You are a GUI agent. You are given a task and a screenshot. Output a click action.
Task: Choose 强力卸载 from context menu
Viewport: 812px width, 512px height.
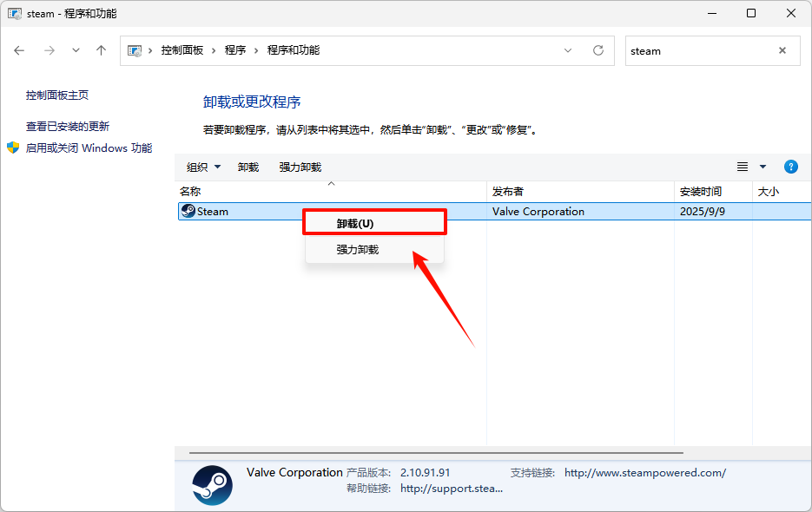point(374,250)
